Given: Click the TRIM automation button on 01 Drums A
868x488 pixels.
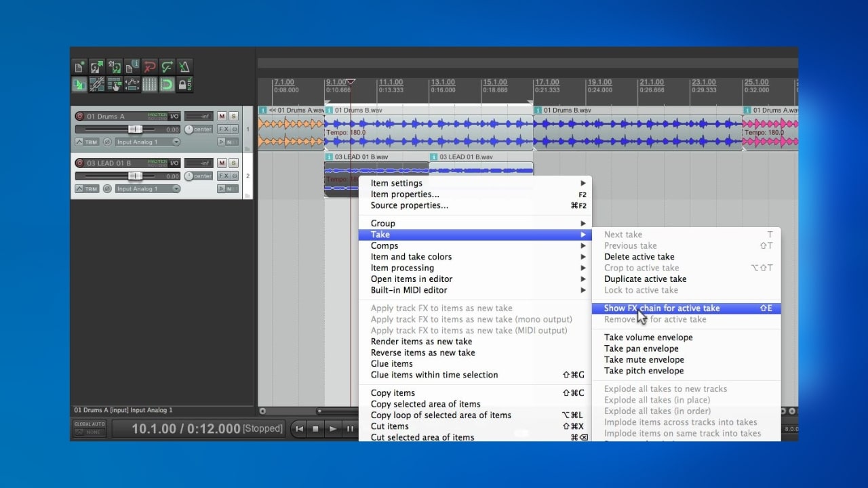Looking at the screenshot, I should pyautogui.click(x=87, y=142).
